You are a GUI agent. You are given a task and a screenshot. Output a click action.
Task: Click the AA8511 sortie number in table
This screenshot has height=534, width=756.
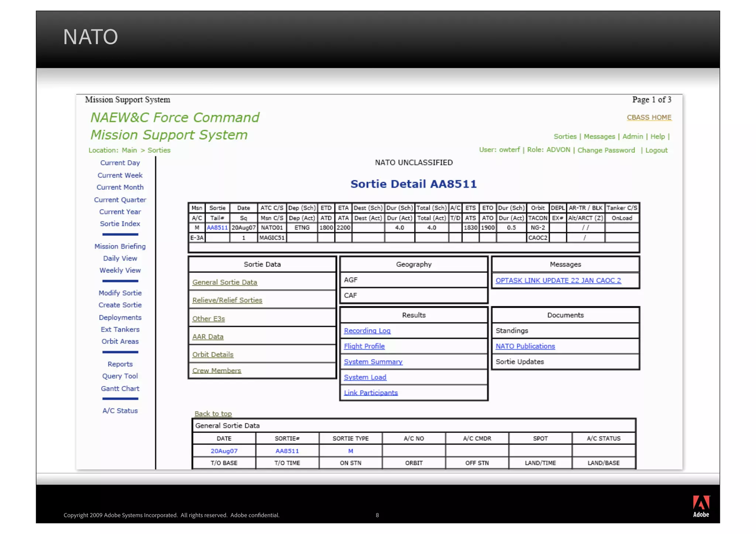(217, 228)
